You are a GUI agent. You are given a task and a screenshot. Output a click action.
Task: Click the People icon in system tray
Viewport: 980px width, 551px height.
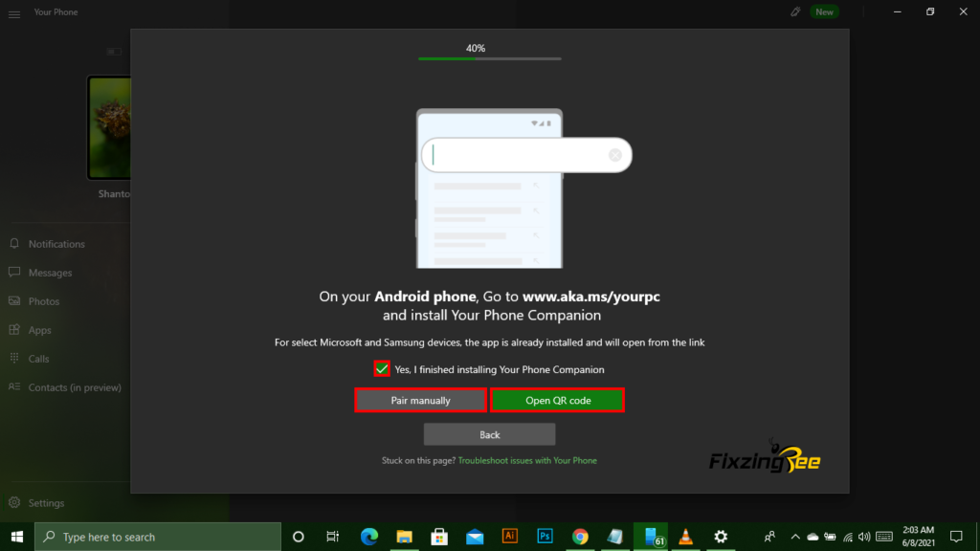[x=769, y=537]
